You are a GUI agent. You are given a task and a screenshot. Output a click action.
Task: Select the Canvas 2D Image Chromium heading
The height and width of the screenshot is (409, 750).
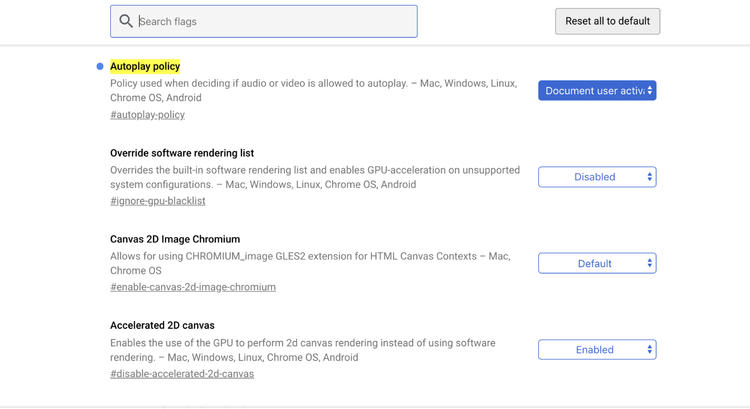point(175,239)
